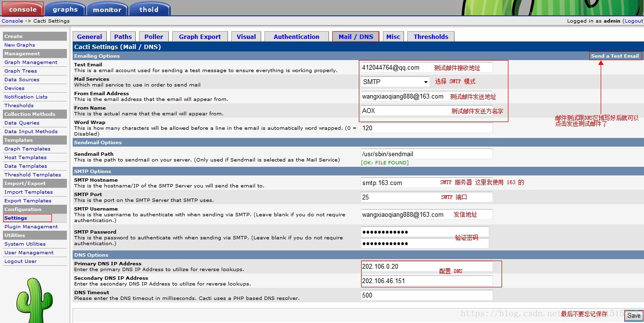Open the monitor tab
The width and height of the screenshot is (644, 323).
pos(107,9)
